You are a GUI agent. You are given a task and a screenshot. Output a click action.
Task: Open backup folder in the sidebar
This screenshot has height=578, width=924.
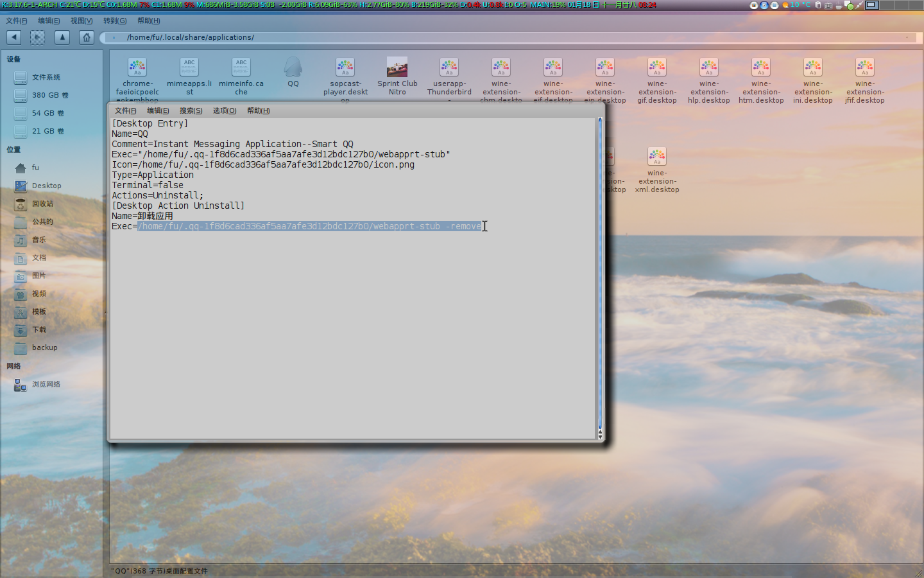click(x=51, y=347)
